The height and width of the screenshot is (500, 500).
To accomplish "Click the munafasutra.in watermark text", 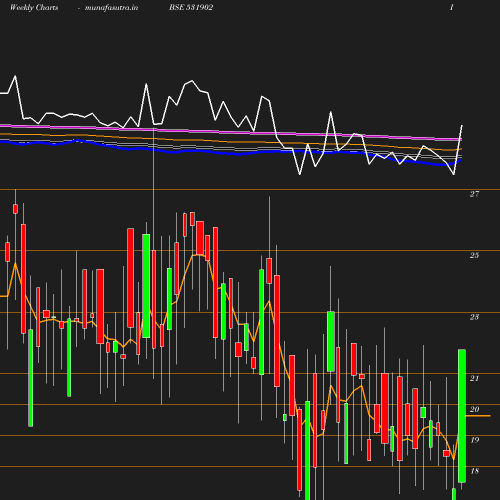I will click(x=111, y=7).
